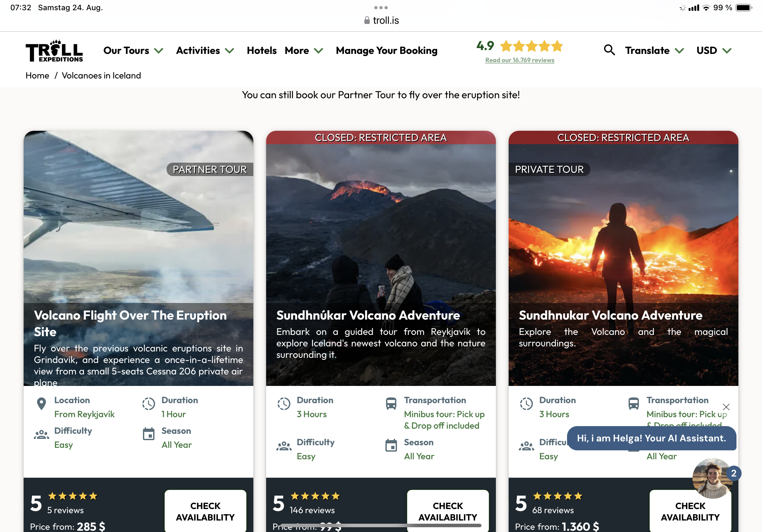762x532 pixels.
Task: Open Manage Your Booking page
Action: (387, 50)
